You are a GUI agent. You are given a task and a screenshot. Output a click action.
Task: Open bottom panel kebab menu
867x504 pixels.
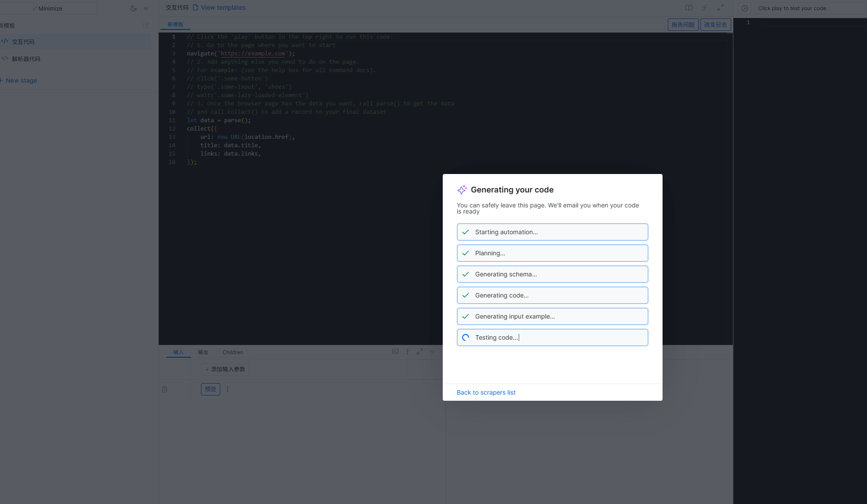[408, 352]
